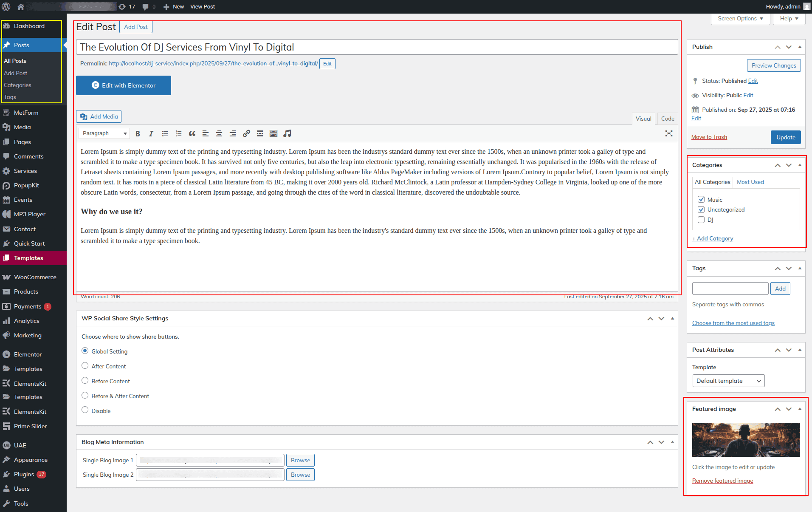The image size is (812, 512).
Task: Open the Paragraph format dropdown
Action: click(104, 133)
